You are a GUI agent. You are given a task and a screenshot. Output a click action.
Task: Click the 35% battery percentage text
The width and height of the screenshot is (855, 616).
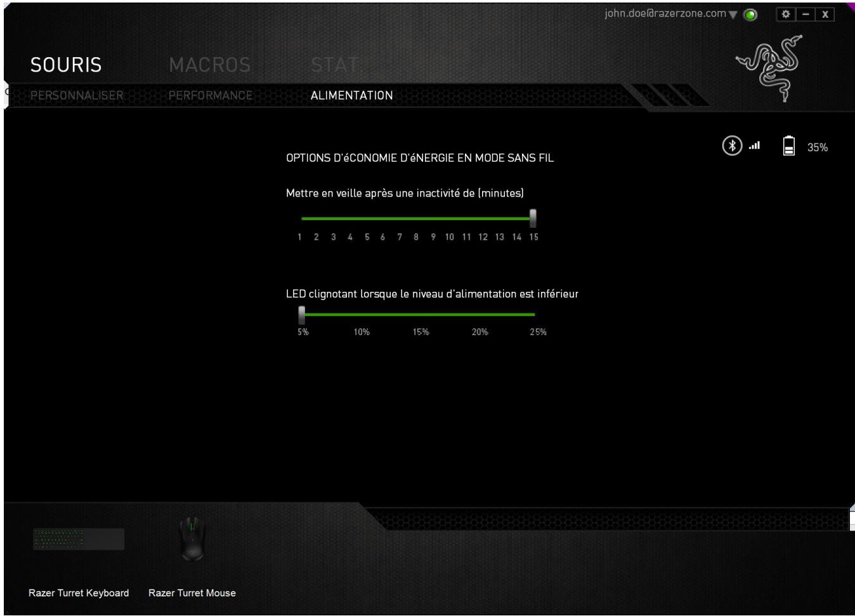(817, 147)
